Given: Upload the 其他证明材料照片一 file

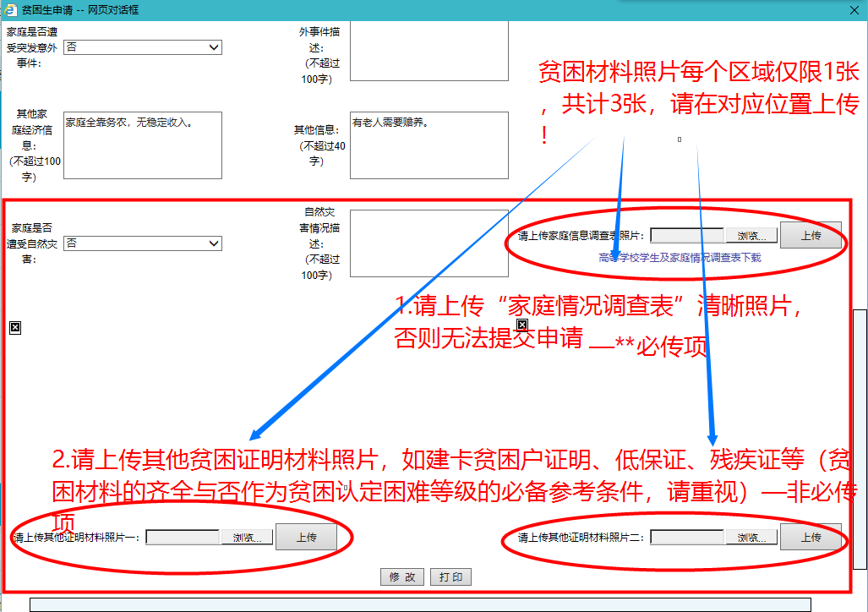Looking at the screenshot, I should 306,538.
